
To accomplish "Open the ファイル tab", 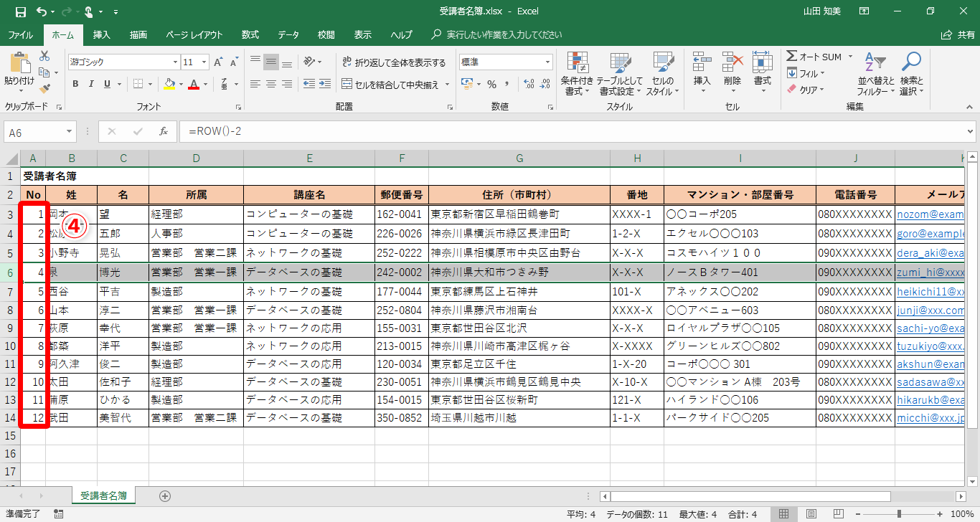I will pyautogui.click(x=20, y=34).
